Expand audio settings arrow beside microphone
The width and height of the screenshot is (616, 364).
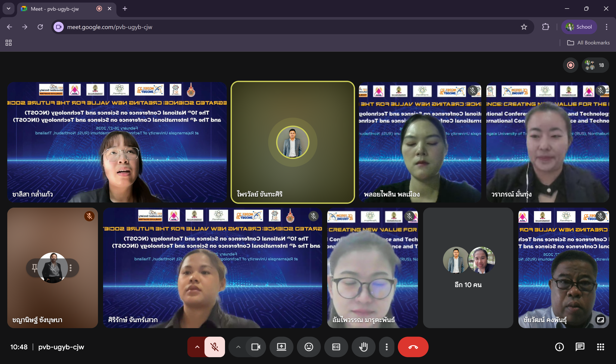[x=197, y=347]
